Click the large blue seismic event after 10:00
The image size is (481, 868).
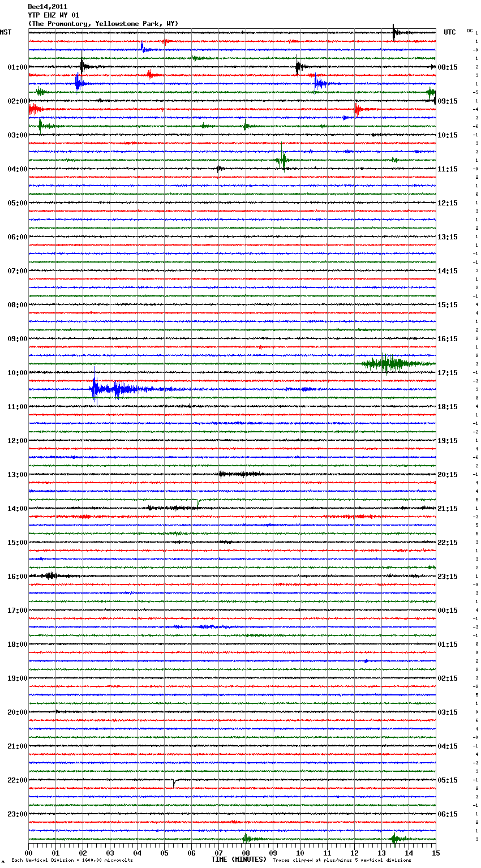[95, 389]
